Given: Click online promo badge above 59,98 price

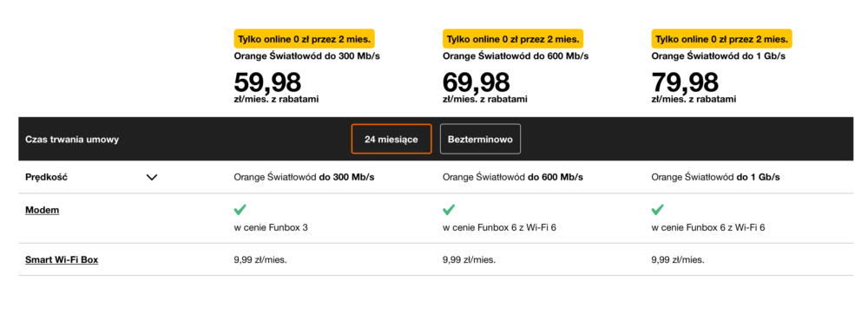Looking at the screenshot, I should click(x=304, y=39).
